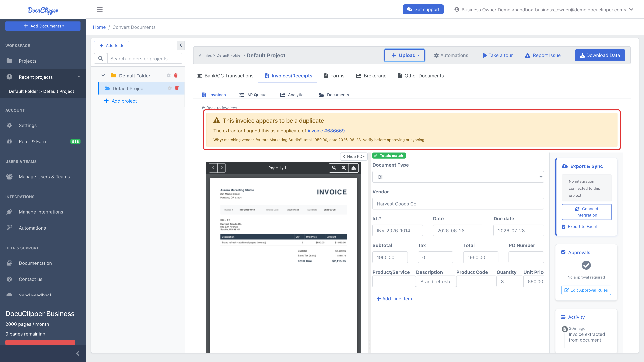This screenshot has width=644, height=362.
Task: Zoom in on the PDF
Action: (344, 168)
